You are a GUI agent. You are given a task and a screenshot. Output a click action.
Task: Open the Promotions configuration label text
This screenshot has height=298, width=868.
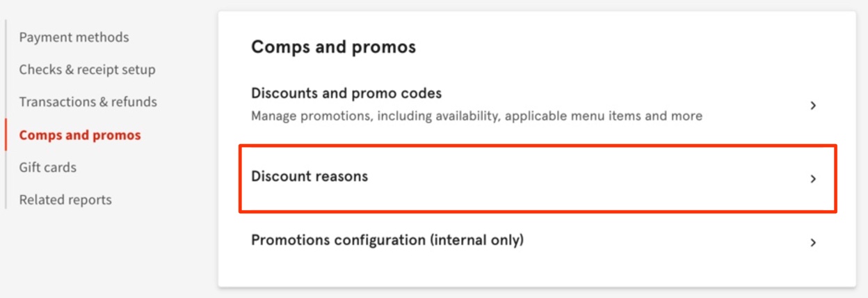pos(338,240)
